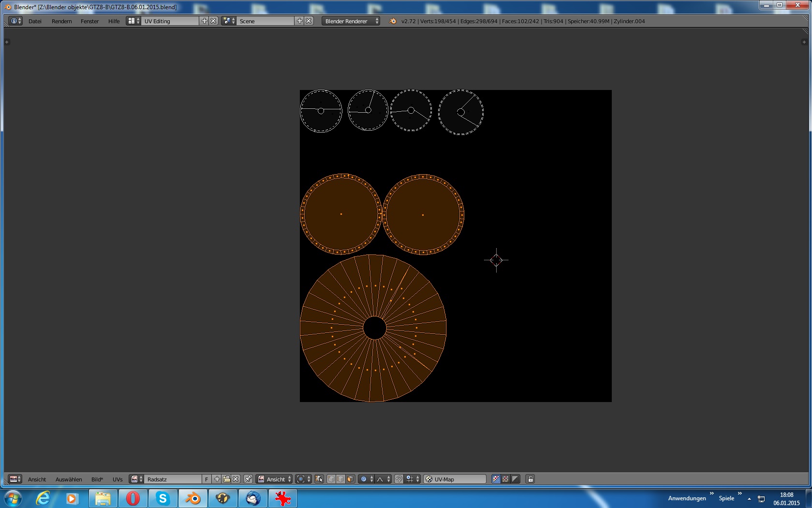Delete the current Scene datablock
Screen dimensions: 812x508
(x=309, y=21)
